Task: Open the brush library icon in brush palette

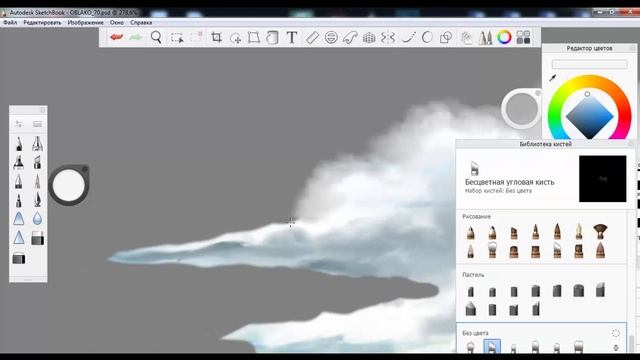Action: [37, 124]
